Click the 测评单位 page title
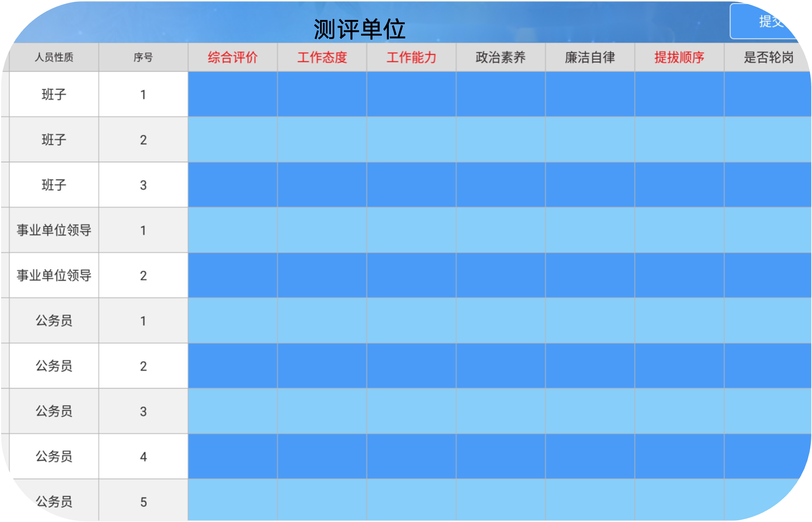 click(x=360, y=29)
